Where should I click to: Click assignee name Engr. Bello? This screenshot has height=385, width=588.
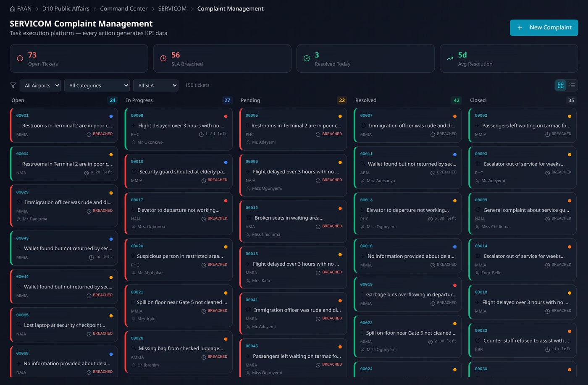[491, 273]
